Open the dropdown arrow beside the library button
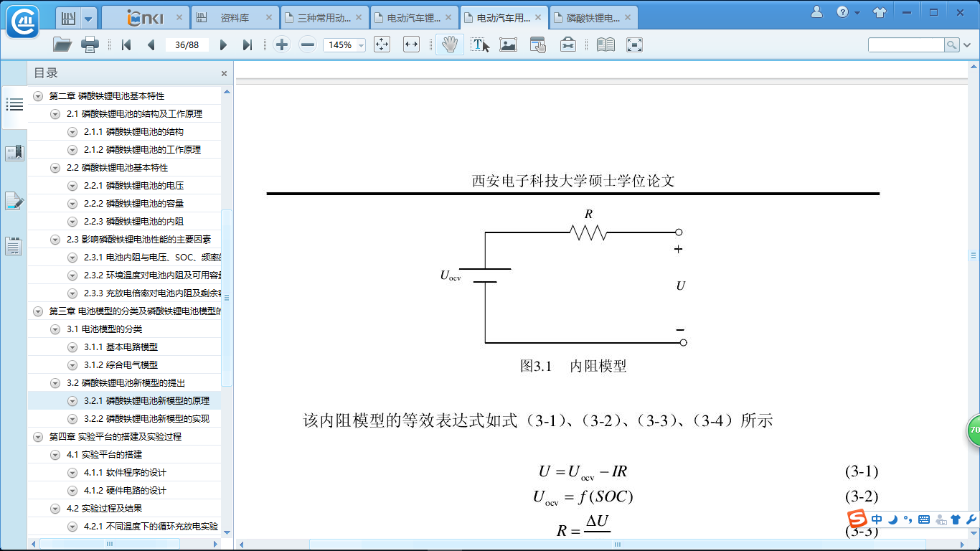This screenshot has width=980, height=551. point(88,18)
